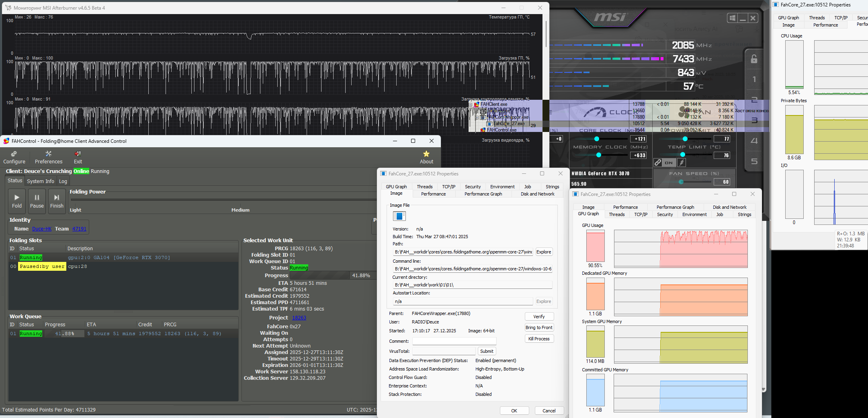Click the Folding Power slider track
This screenshot has height=418, width=868.
223,200
